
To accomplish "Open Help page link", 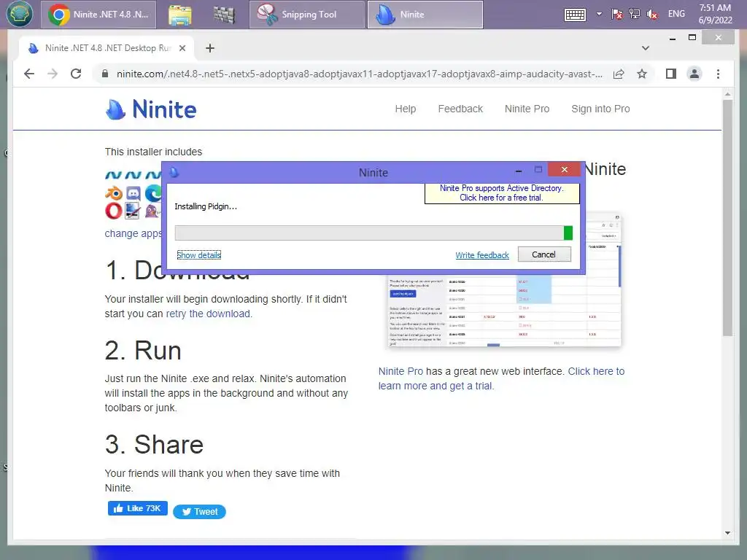I will pos(406,109).
